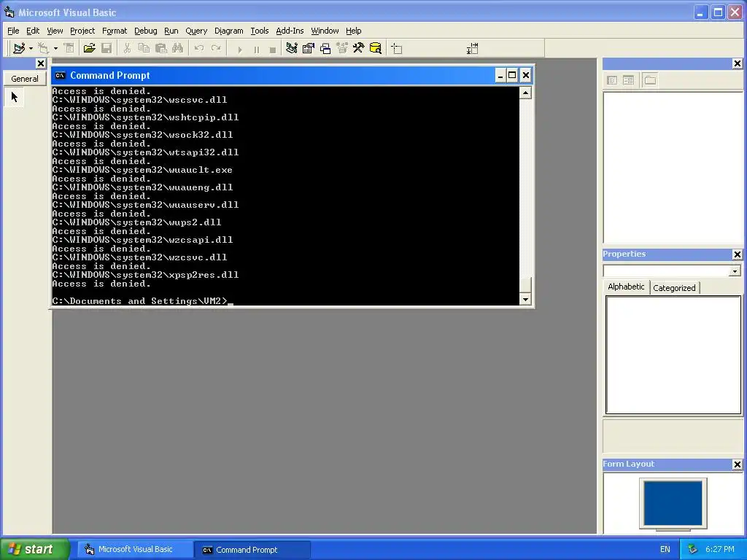Open the Form Layout Window icon
Screen dimensions: 747x560
(325, 48)
